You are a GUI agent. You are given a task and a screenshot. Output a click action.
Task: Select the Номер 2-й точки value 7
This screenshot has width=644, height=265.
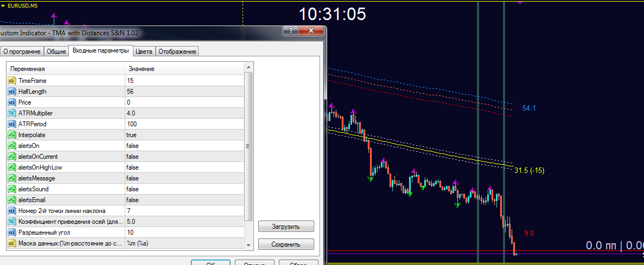184,211
